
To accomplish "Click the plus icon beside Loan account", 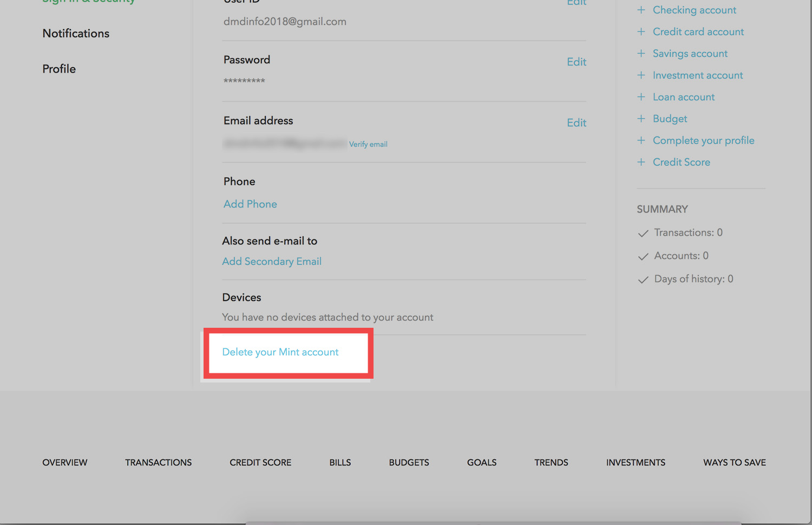I will 641,96.
